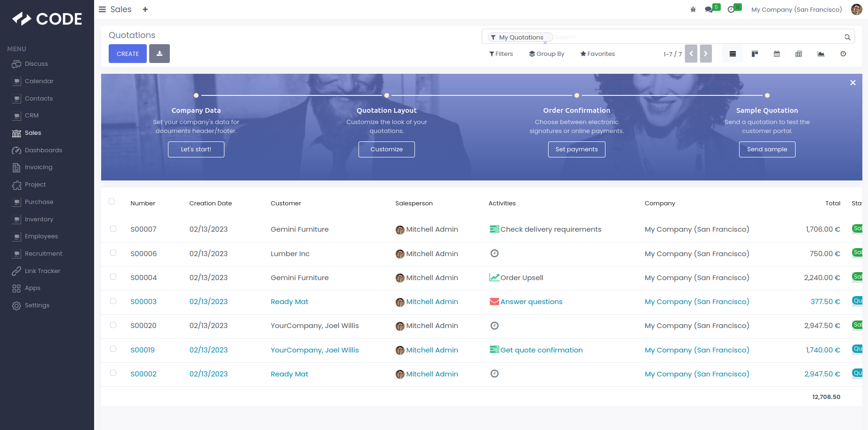
Task: Open conversations message icon in header
Action: pyautogui.click(x=709, y=9)
